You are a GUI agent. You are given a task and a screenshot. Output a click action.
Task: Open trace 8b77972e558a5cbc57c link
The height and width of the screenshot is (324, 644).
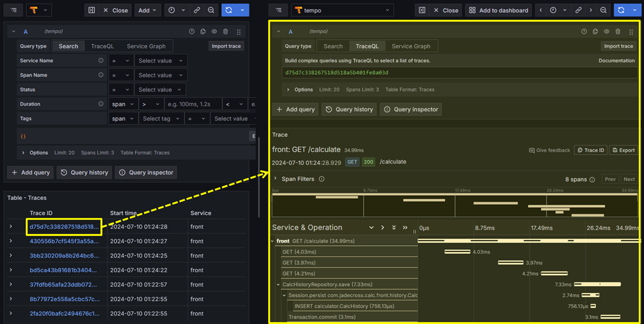pyautogui.click(x=64, y=299)
